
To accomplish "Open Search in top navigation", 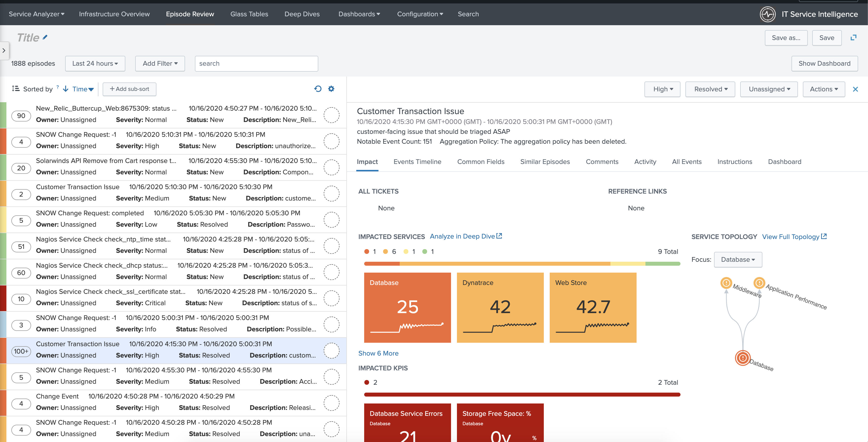I will click(x=468, y=14).
